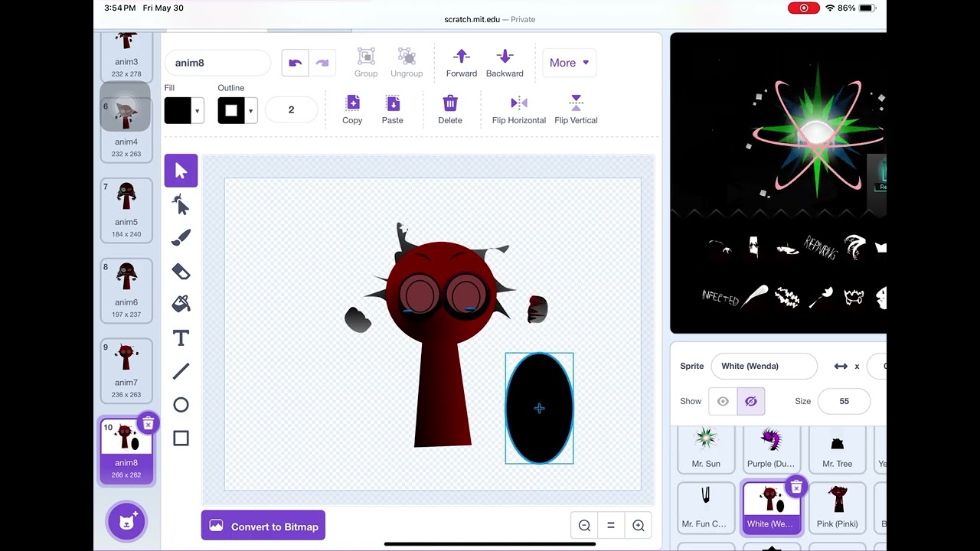Click the black oval on canvas
980x551 pixels.
click(x=539, y=409)
